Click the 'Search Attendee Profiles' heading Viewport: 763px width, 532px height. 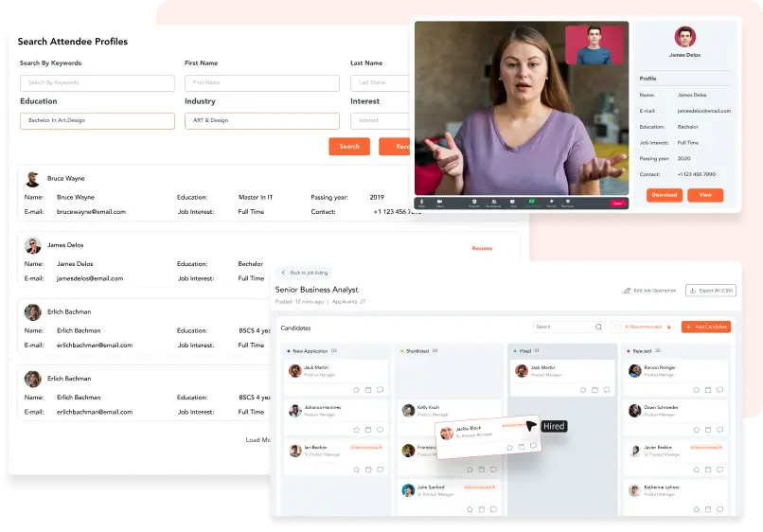[x=73, y=42]
